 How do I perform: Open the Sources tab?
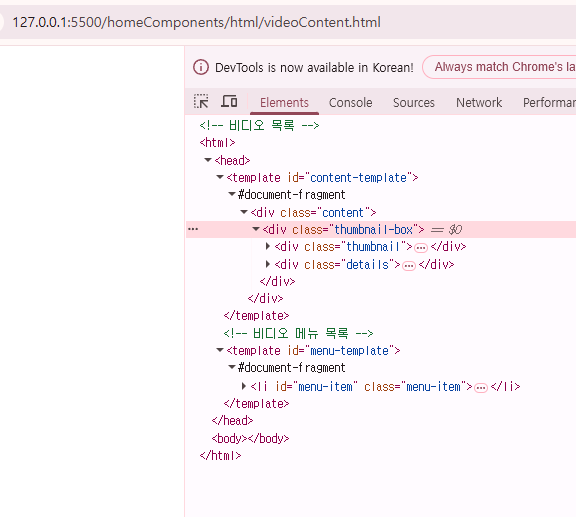[x=414, y=103]
